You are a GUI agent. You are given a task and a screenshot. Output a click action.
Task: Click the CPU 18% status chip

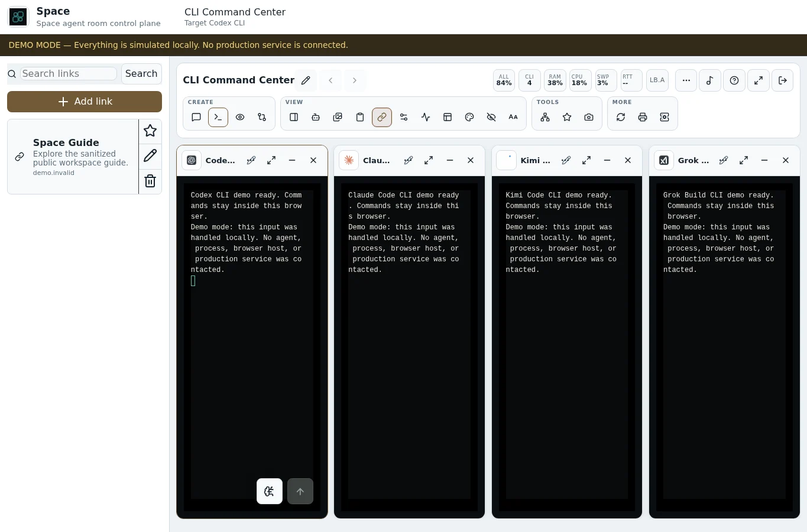tap(580, 80)
